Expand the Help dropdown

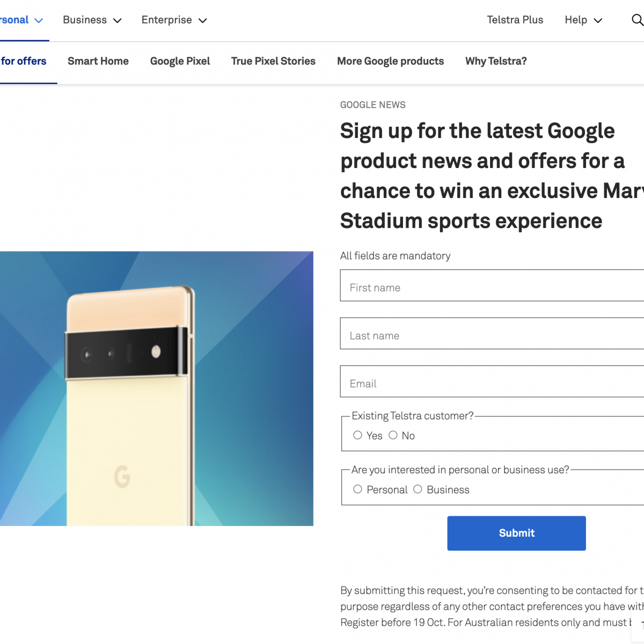tap(583, 20)
